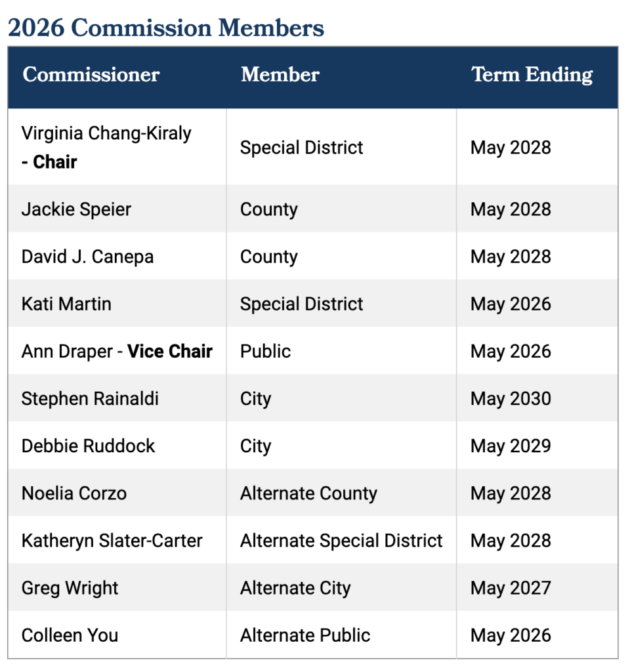Image resolution: width=630 pixels, height=672 pixels.
Task: Click the Term Ending column header
Action: pos(532,75)
